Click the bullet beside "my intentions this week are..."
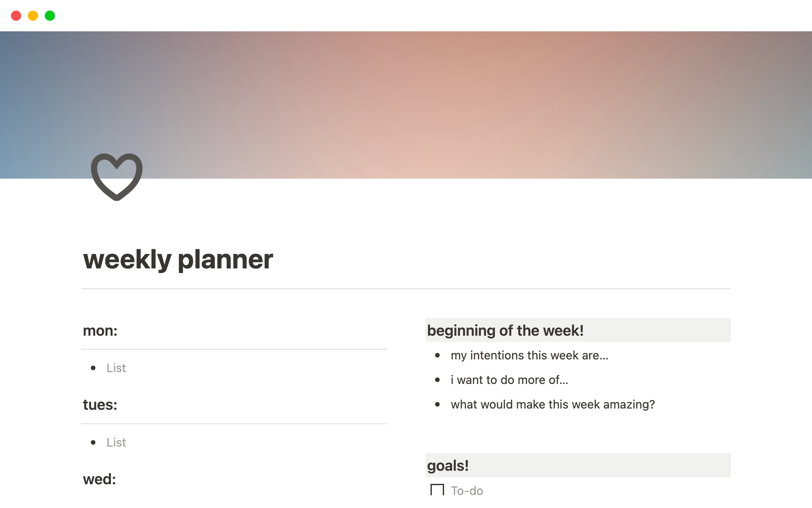This screenshot has width=812, height=508. pyautogui.click(x=438, y=356)
